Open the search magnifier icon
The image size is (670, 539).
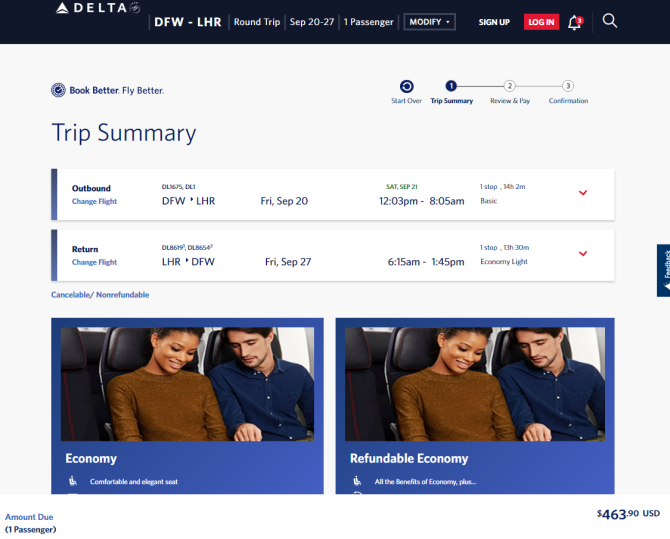coord(609,21)
